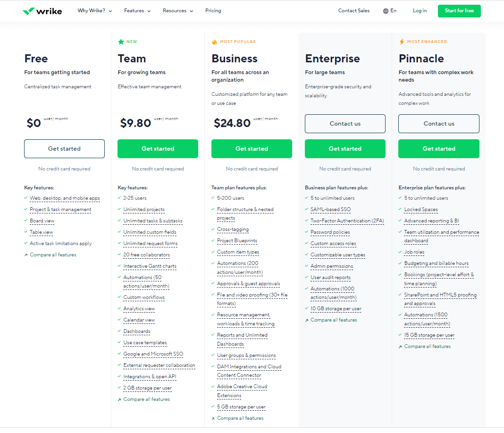Open the Contact Sales menu entry

pos(353,10)
